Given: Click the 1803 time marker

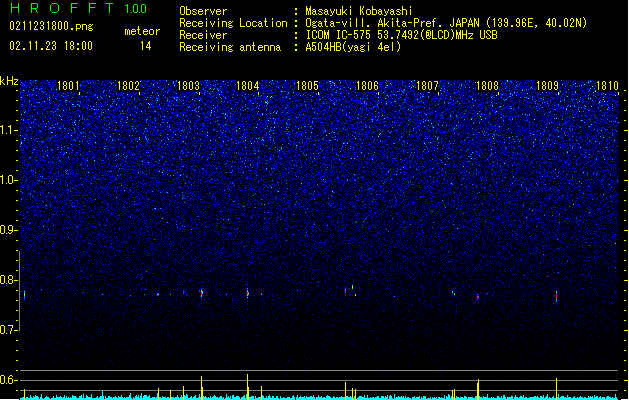Looking at the screenshot, I should (x=188, y=85).
